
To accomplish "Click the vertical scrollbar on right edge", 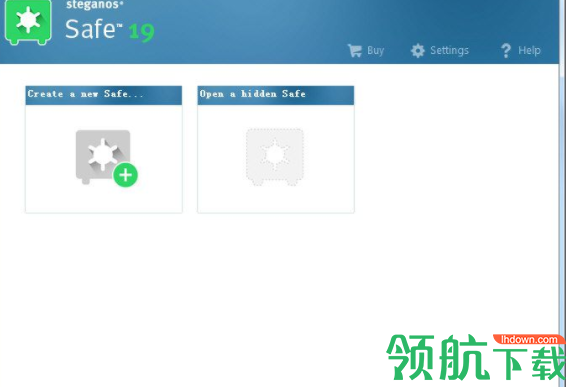I will click(x=562, y=194).
